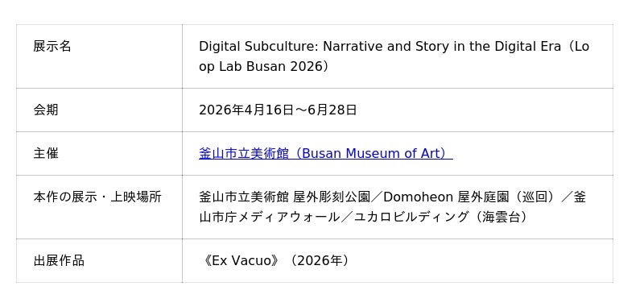Open the Busan Museum of Art link
The height and width of the screenshot is (307, 644).
(326, 153)
